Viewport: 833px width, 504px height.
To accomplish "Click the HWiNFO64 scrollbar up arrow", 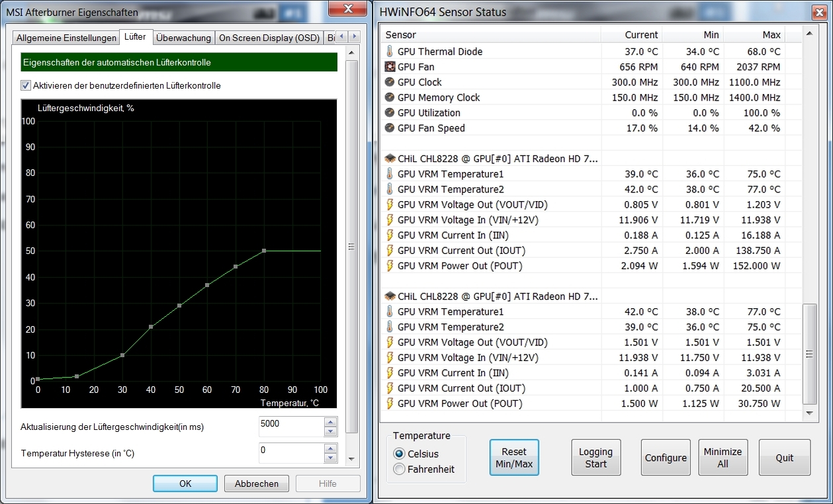I will [809, 34].
